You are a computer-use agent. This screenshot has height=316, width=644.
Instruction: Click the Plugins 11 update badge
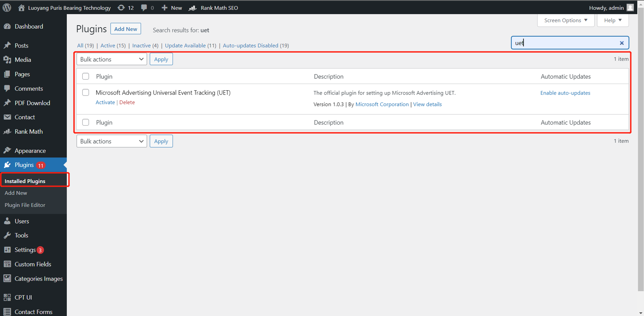coord(41,166)
